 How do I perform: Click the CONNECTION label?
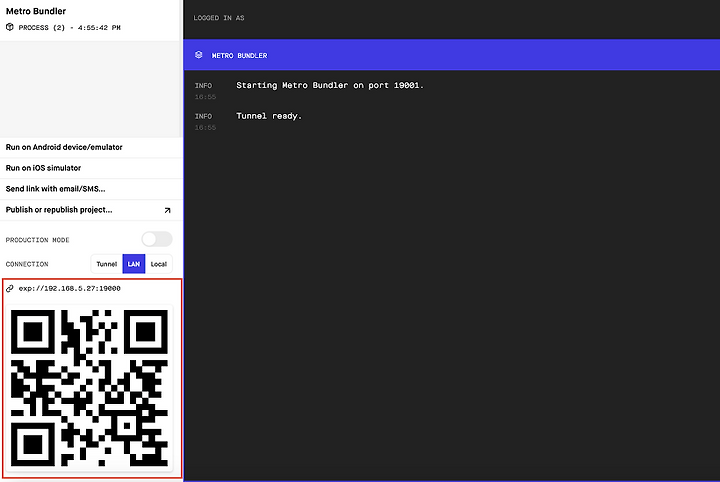coord(27,264)
